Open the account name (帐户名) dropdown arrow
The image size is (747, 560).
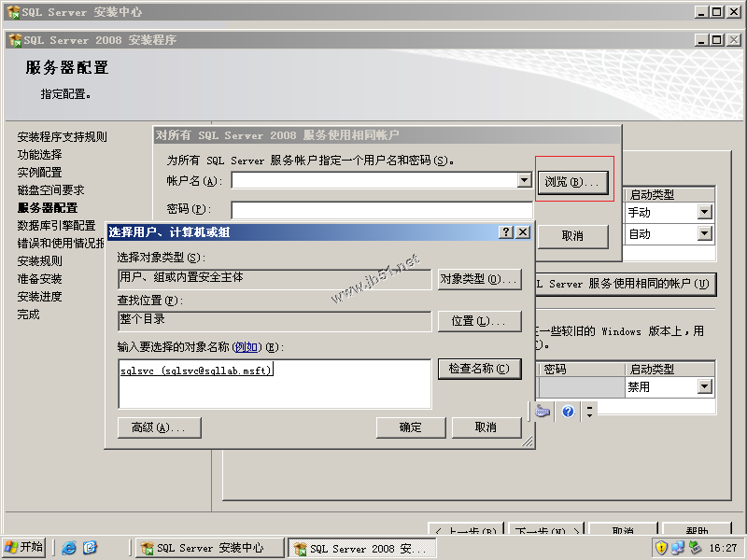click(x=525, y=180)
